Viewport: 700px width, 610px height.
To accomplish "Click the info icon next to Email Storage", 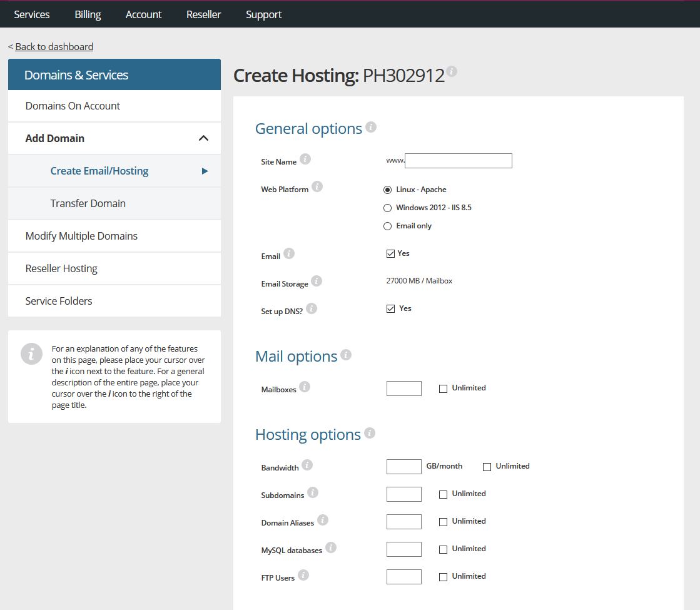I will click(317, 281).
